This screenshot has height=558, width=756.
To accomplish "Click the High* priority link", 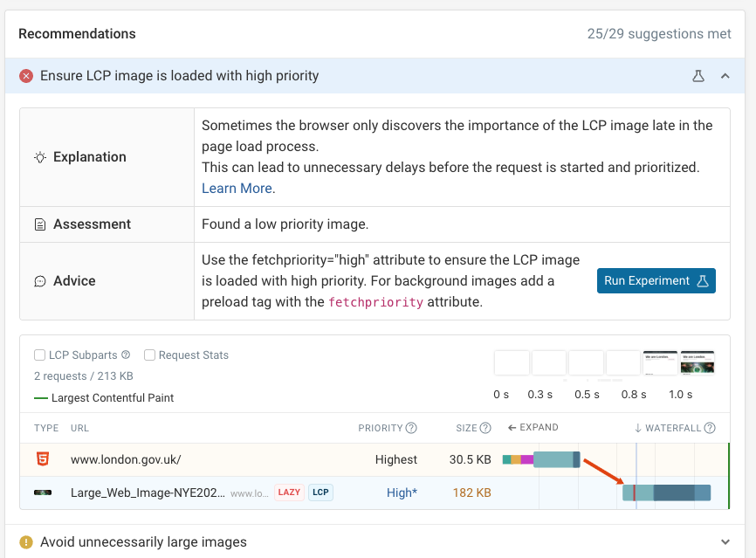I will [x=400, y=493].
